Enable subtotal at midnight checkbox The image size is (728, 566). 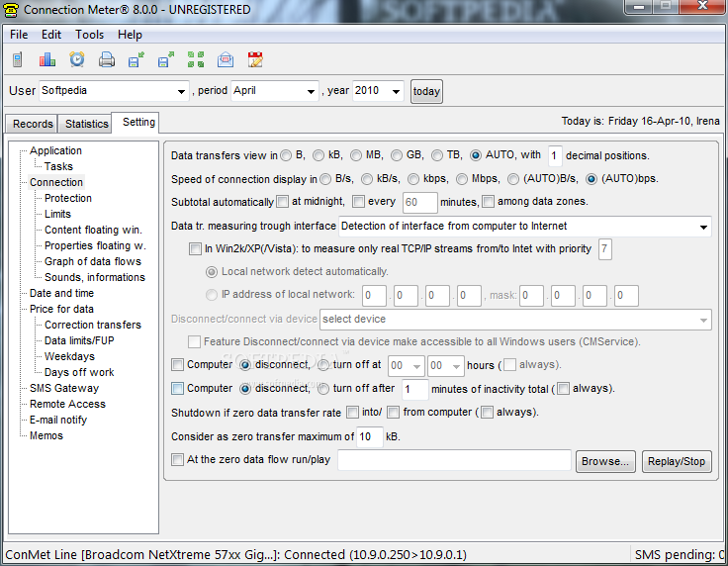(x=282, y=202)
